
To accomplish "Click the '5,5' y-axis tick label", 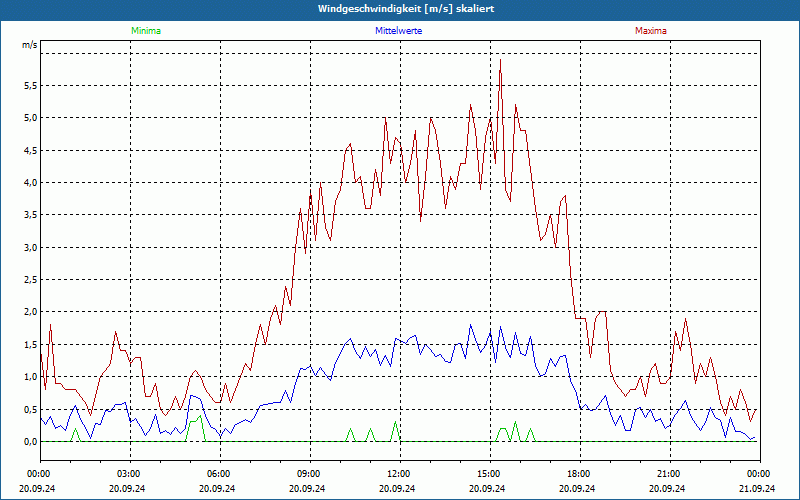I will pos(31,86).
